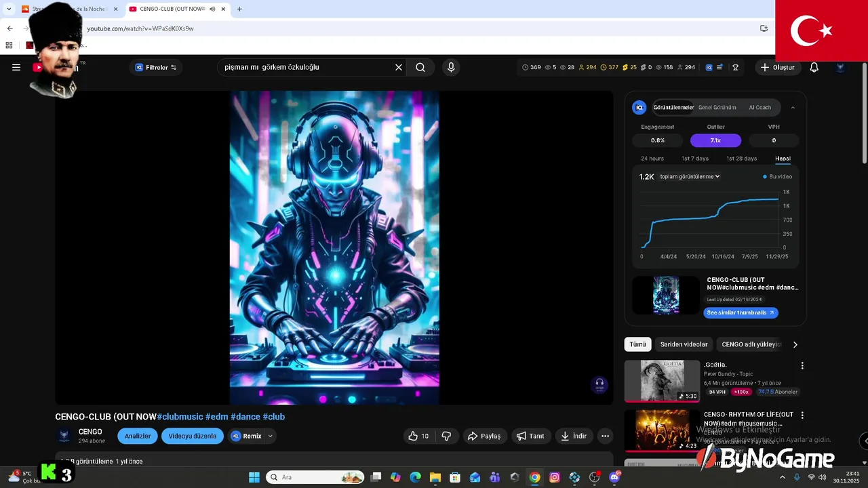Viewport: 868px width, 488px height.
Task: Click the Outlier 7.1x purple badge
Action: [x=715, y=140]
